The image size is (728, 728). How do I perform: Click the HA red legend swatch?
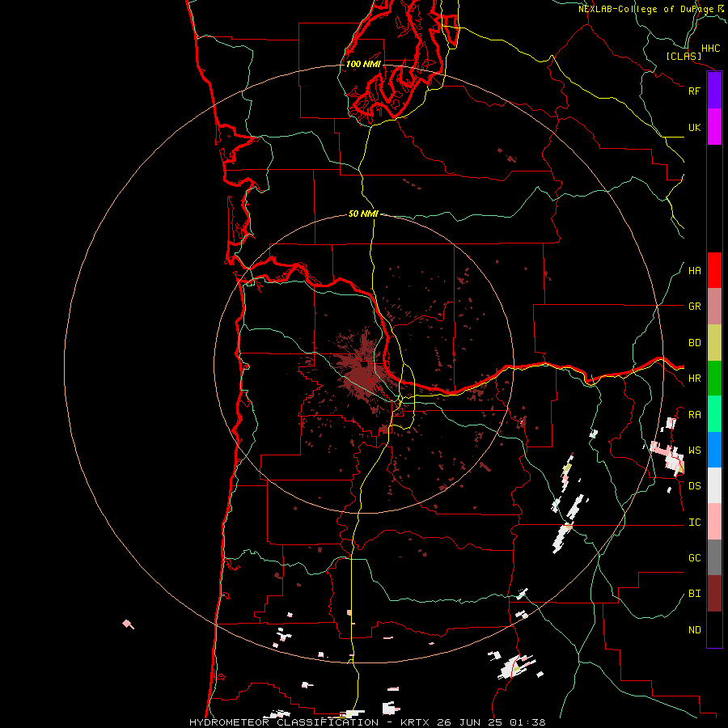(714, 270)
